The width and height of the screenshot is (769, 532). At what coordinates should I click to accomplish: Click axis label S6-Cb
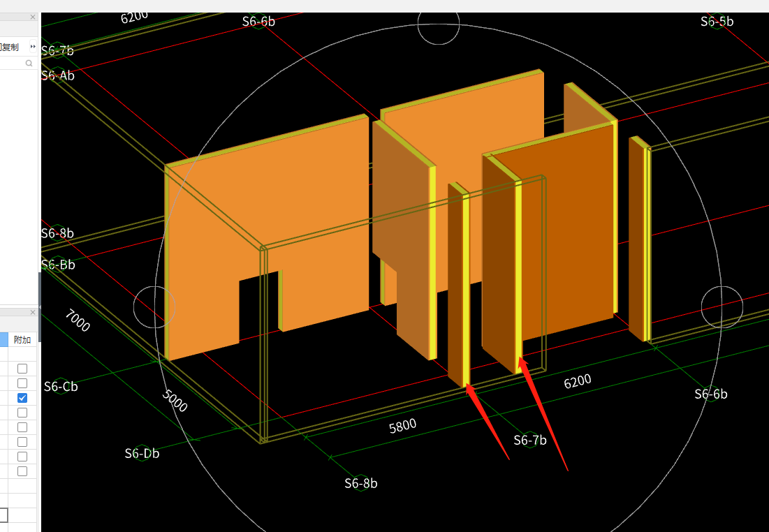tap(61, 386)
